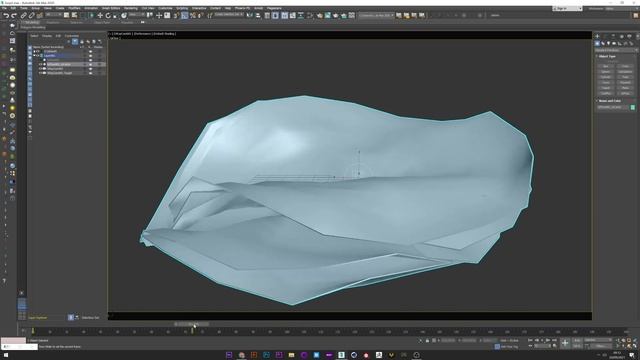Viewport: 640px width, 360px height.
Task: Open the File menu
Action: 4,8
